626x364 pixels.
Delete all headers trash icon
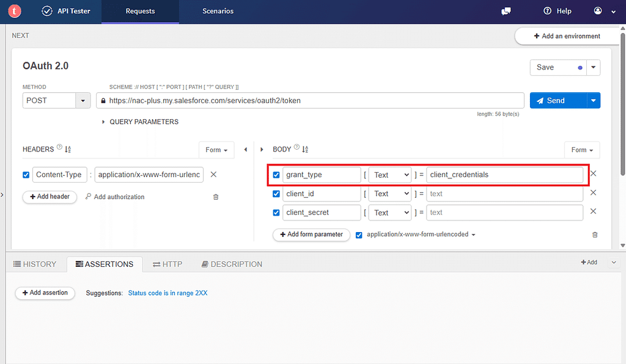tap(216, 197)
